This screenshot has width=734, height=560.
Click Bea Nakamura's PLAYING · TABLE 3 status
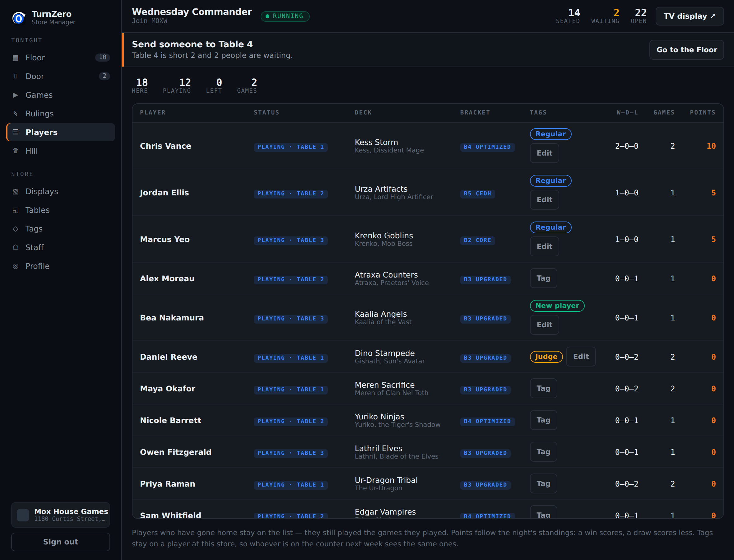(x=290, y=319)
